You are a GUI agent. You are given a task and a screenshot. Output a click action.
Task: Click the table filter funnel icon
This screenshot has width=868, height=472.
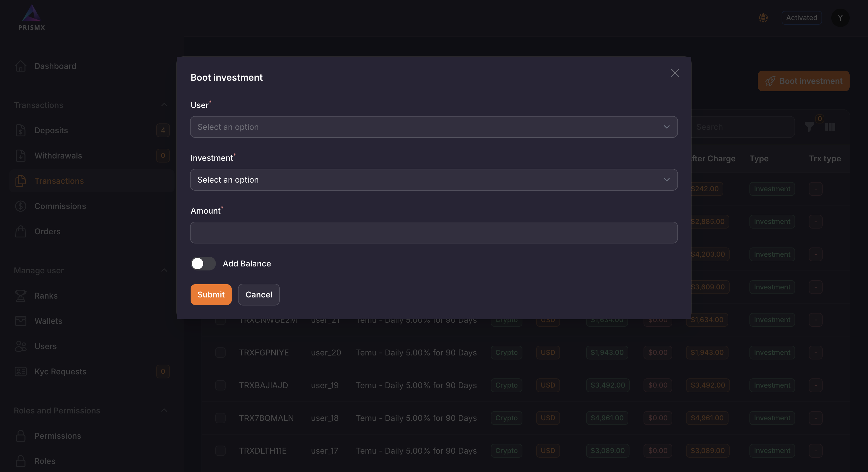pyautogui.click(x=809, y=127)
